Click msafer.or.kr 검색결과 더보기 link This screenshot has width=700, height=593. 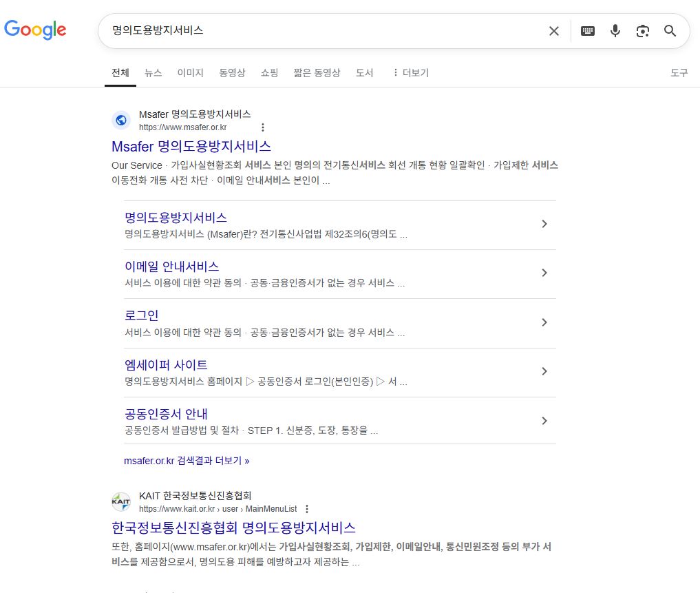pyautogui.click(x=187, y=460)
